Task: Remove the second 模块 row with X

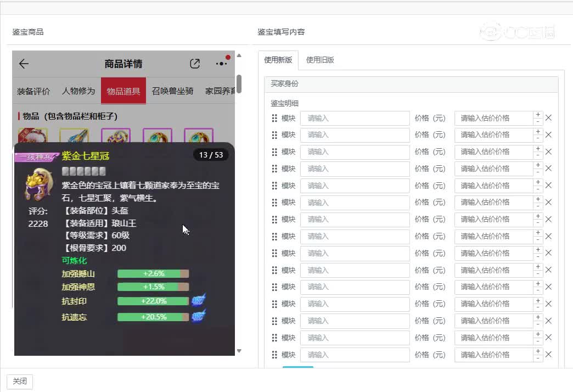Action: tap(548, 135)
